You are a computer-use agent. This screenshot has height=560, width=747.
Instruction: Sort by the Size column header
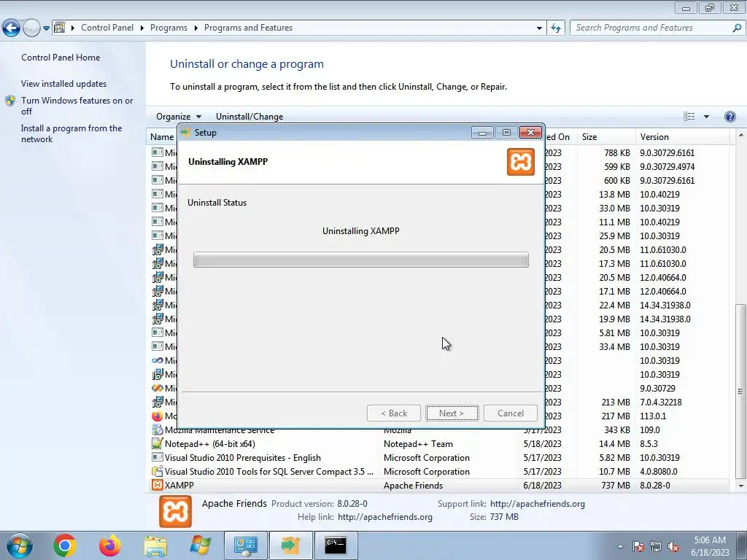606,137
